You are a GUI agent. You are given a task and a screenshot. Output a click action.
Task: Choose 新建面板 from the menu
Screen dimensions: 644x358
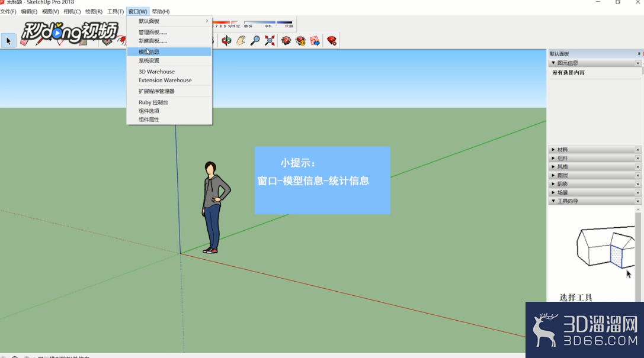[x=169, y=41]
